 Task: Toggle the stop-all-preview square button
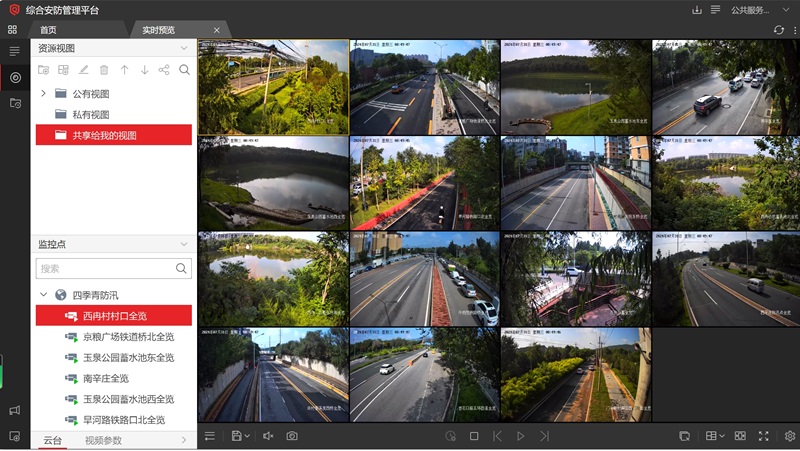coord(474,436)
